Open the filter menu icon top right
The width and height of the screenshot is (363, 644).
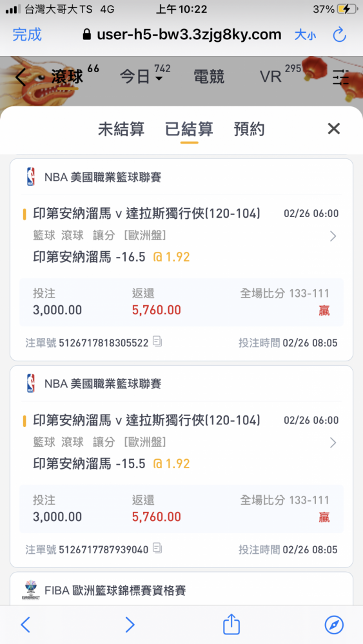coord(340,77)
